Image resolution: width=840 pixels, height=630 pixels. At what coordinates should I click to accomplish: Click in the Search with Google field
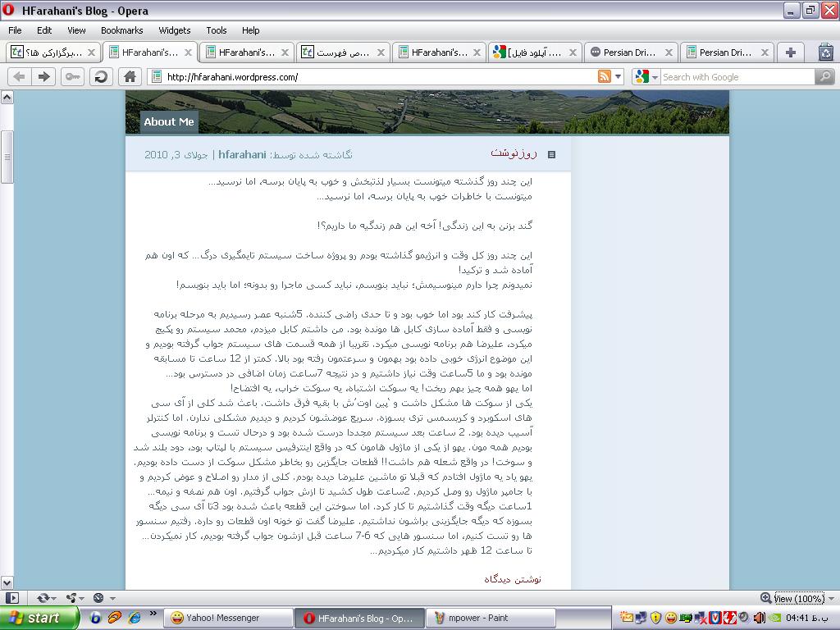click(736, 76)
